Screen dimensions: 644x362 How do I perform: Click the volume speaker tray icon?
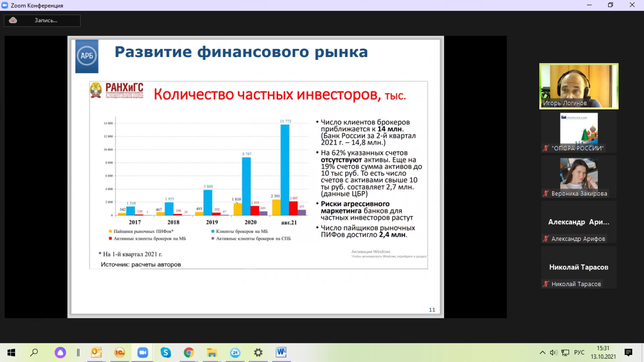point(553,353)
